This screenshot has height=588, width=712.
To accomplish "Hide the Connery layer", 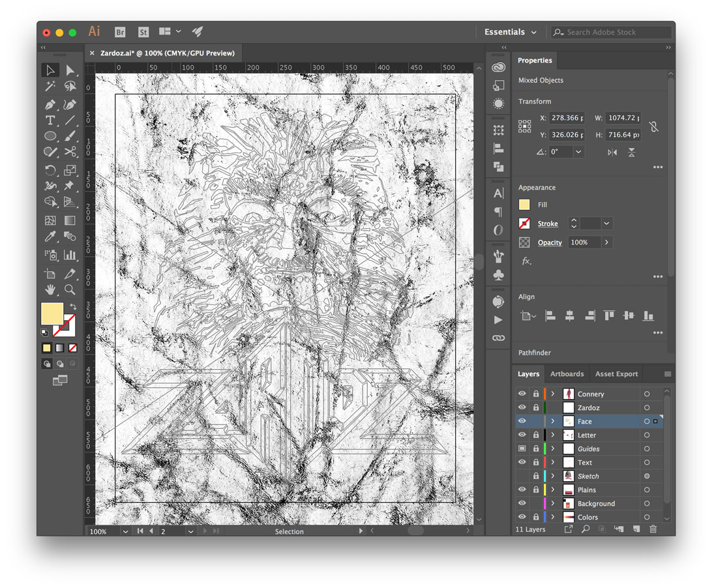I will pos(522,394).
